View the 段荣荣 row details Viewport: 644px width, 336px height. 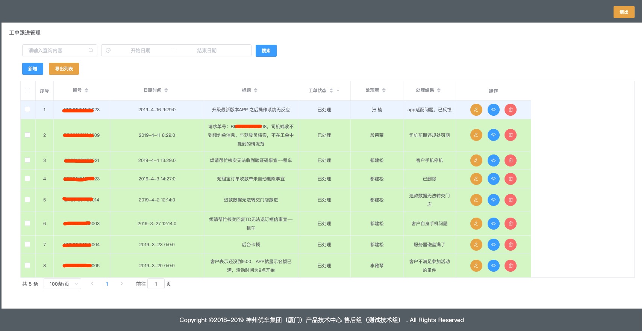click(493, 135)
